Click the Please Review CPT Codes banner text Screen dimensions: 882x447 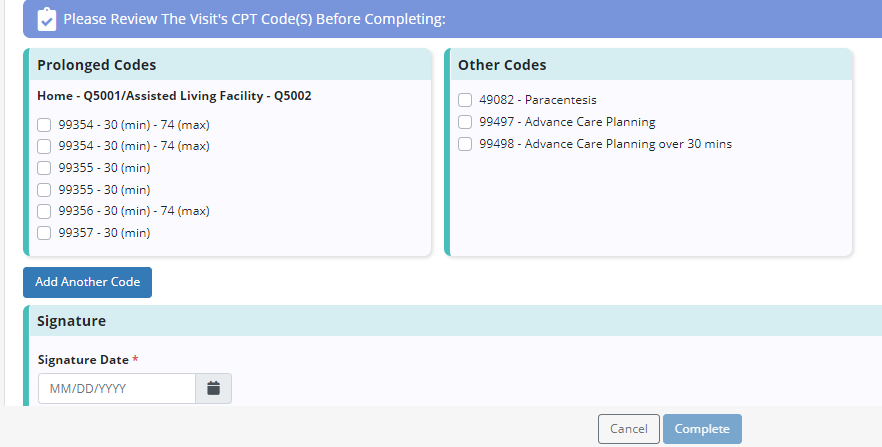(x=254, y=19)
